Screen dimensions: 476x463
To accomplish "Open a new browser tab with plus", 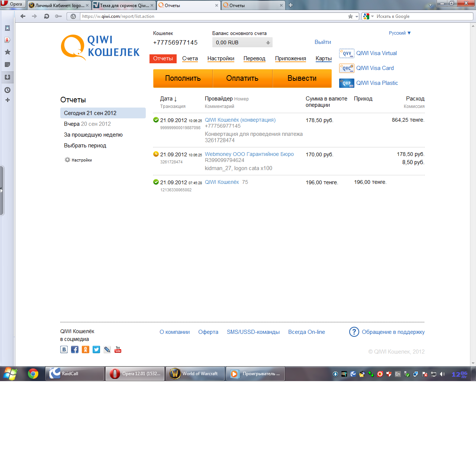I will pos(291,5).
